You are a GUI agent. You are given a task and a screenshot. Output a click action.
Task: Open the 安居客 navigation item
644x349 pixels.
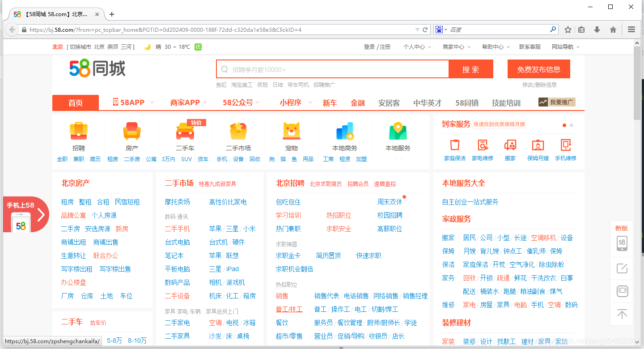[x=389, y=103]
